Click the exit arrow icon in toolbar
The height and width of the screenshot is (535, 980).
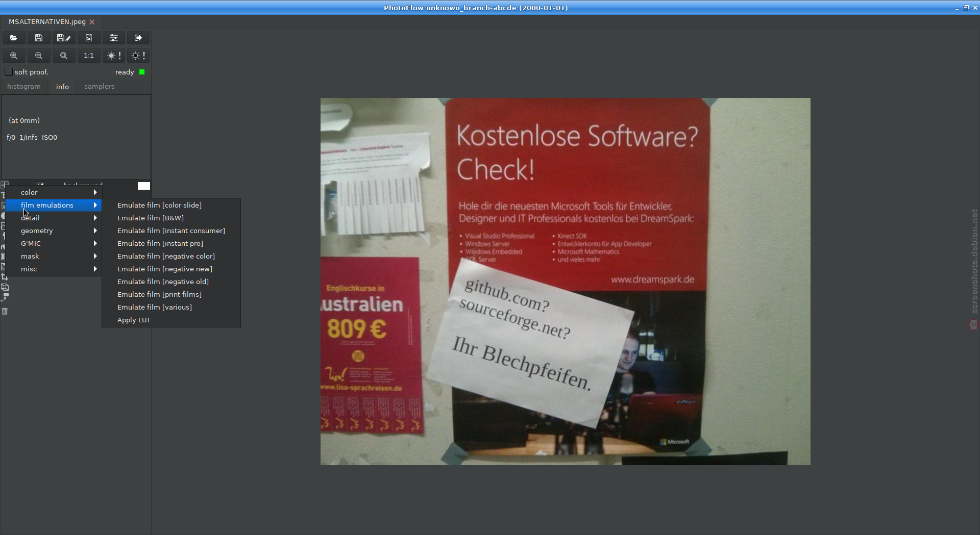(x=138, y=38)
